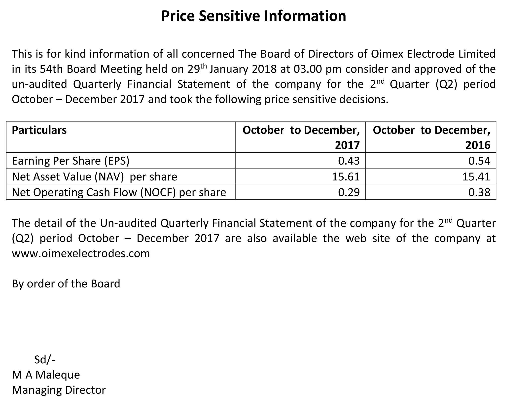Screen dimensions: 532x417
Task: Select the NAV value 15.61
Action: point(346,177)
